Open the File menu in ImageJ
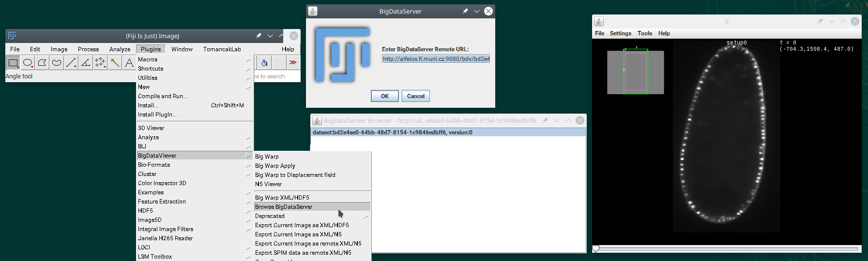This screenshot has width=868, height=261. coord(15,49)
